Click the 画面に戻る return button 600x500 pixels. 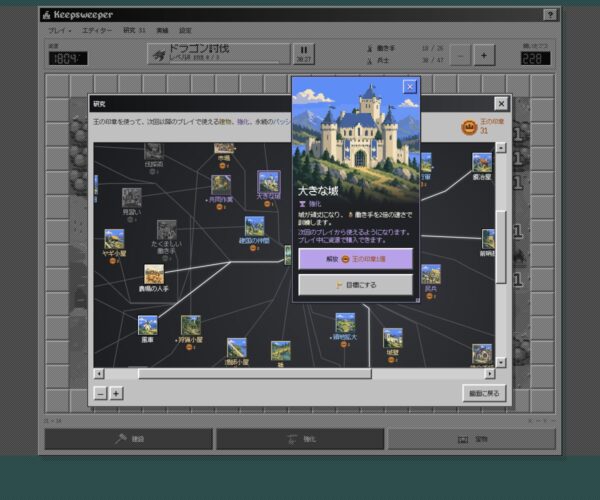pyautogui.click(x=484, y=393)
